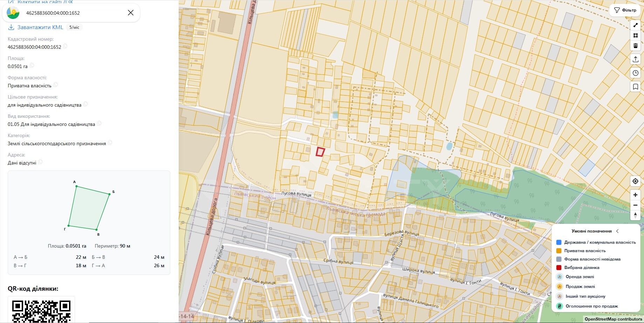Open the history clock icon

(x=635, y=73)
